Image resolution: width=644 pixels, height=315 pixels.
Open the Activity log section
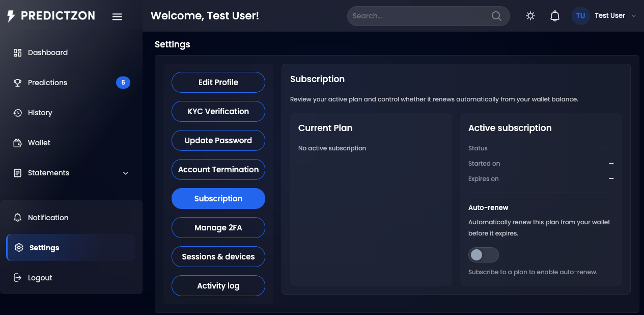point(218,286)
